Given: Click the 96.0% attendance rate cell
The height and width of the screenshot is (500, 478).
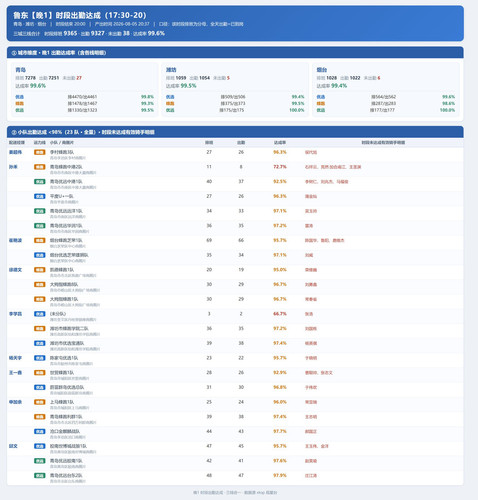Looking at the screenshot, I should (280, 402).
